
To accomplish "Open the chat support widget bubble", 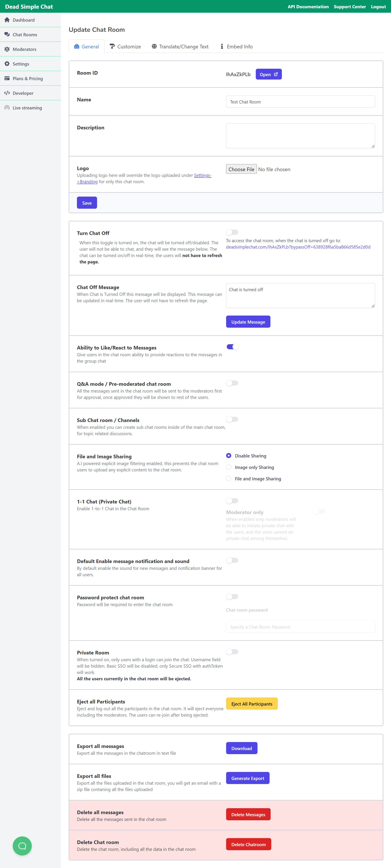I will click(x=22, y=846).
